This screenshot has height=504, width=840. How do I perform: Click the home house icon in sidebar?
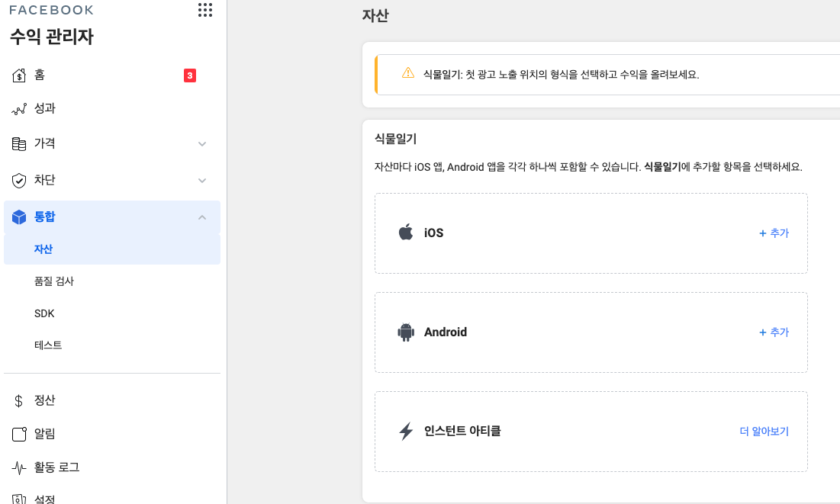point(19,75)
